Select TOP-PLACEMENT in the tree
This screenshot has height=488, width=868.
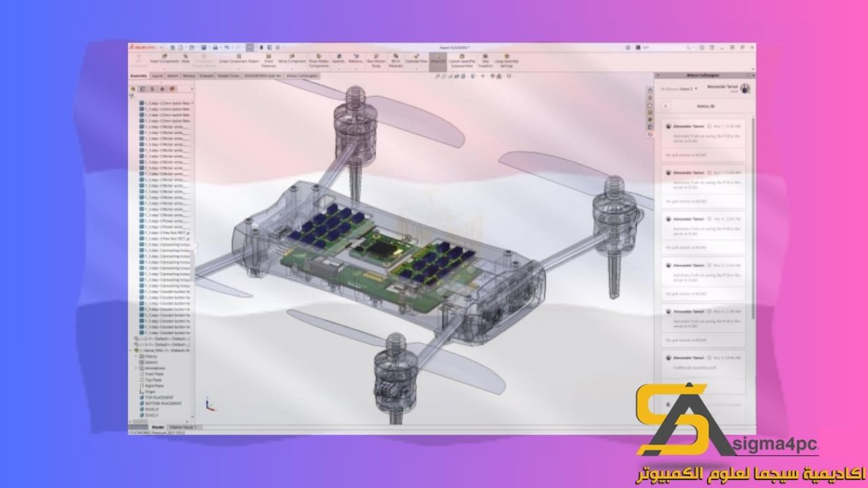(157, 397)
